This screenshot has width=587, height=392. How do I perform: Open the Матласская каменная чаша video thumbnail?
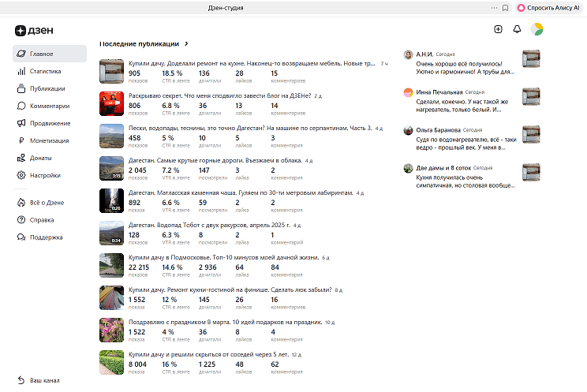pyautogui.click(x=111, y=200)
